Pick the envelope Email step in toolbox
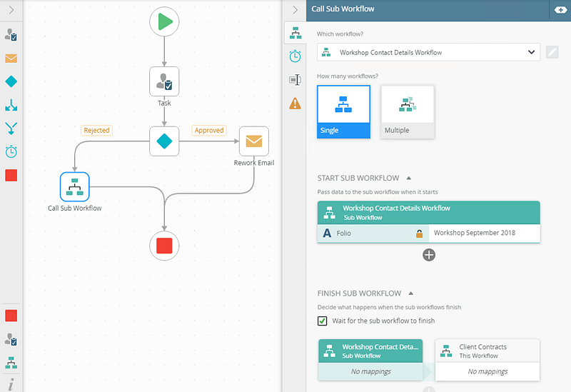 pyautogui.click(x=11, y=59)
